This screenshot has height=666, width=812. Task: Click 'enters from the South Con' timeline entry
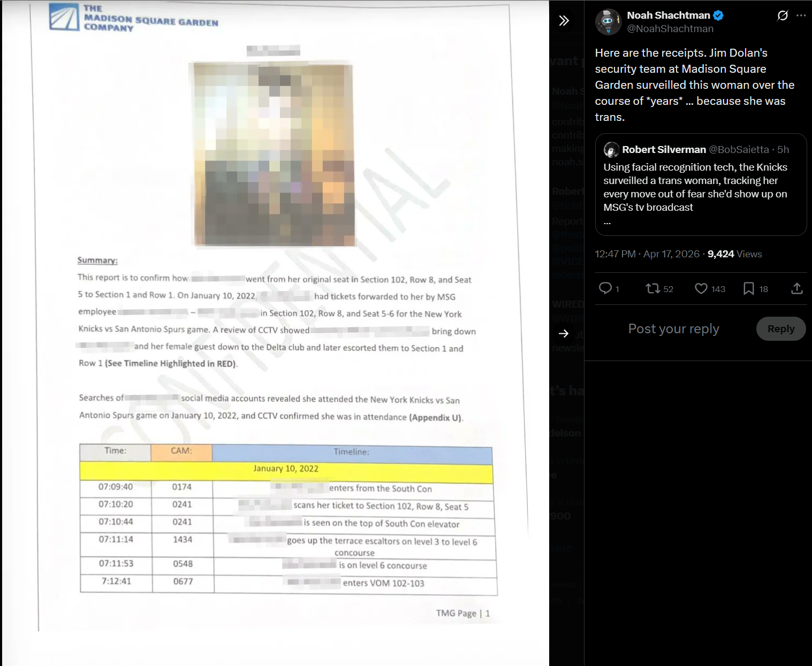coord(381,489)
